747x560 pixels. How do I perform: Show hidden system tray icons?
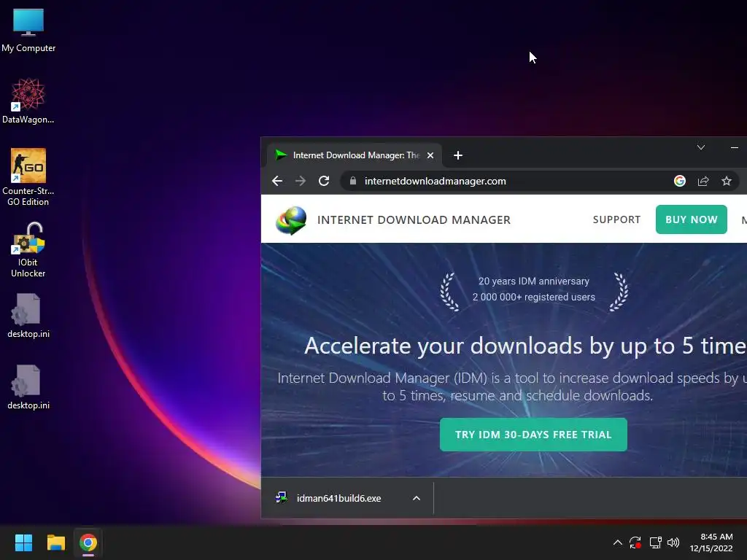click(x=617, y=542)
